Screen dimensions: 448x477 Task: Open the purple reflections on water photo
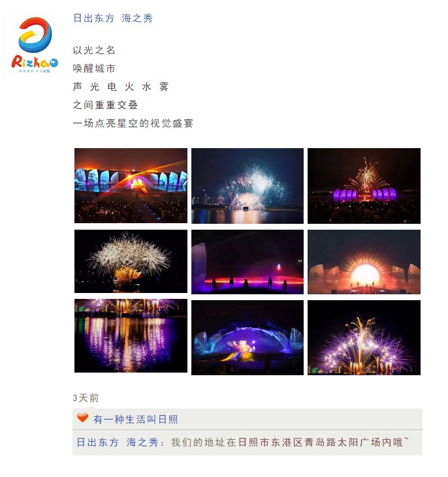(131, 335)
